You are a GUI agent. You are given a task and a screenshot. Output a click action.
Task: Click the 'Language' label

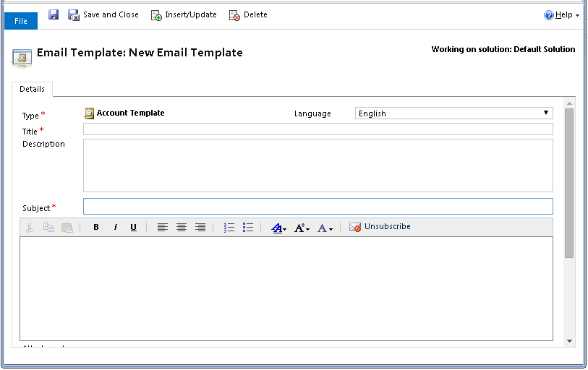pyautogui.click(x=312, y=113)
